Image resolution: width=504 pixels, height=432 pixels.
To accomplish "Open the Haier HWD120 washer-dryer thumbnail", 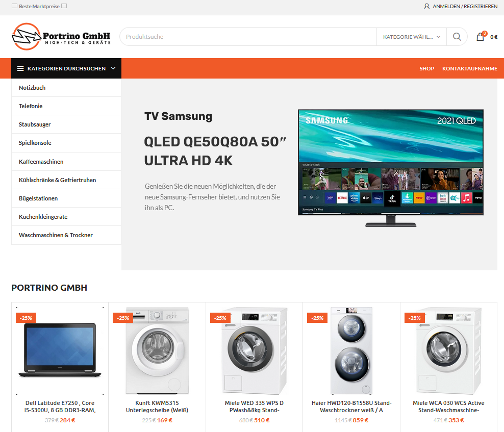I will (x=351, y=351).
